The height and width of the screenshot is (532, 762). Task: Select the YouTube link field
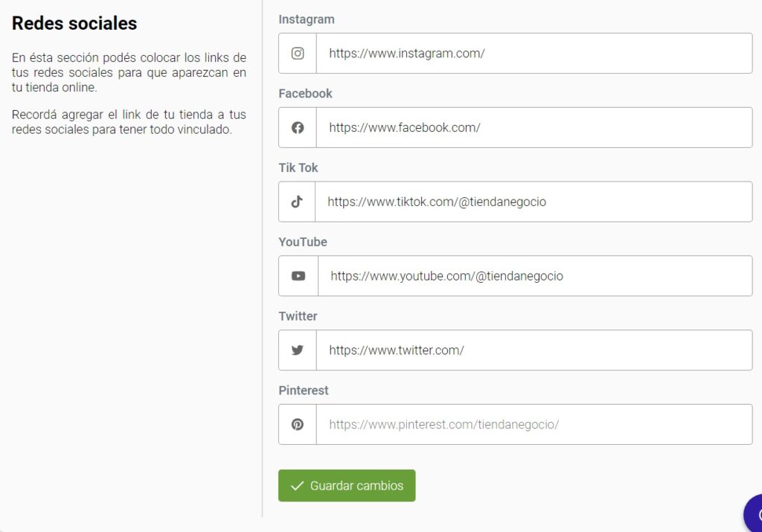(535, 276)
